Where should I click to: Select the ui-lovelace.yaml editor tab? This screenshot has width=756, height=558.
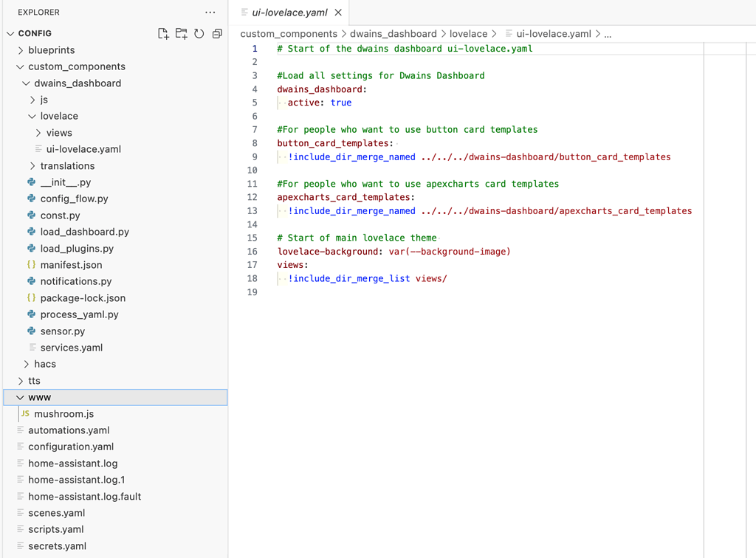tap(289, 13)
